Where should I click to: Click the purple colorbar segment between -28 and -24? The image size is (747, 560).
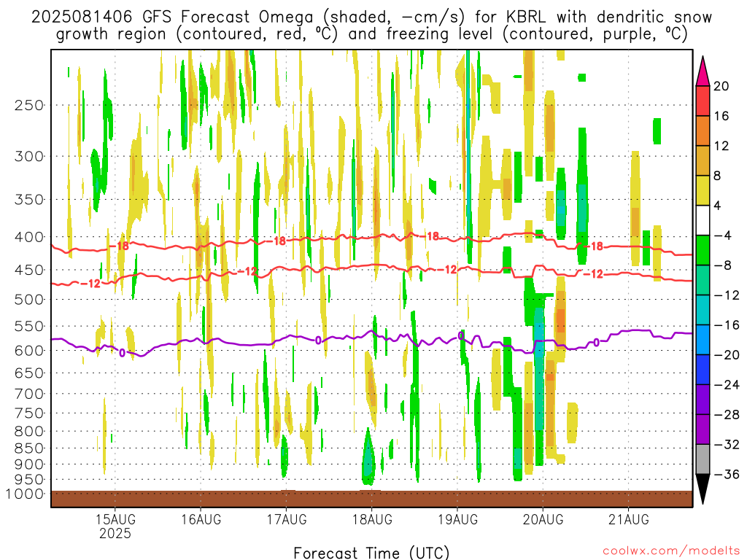703,400
